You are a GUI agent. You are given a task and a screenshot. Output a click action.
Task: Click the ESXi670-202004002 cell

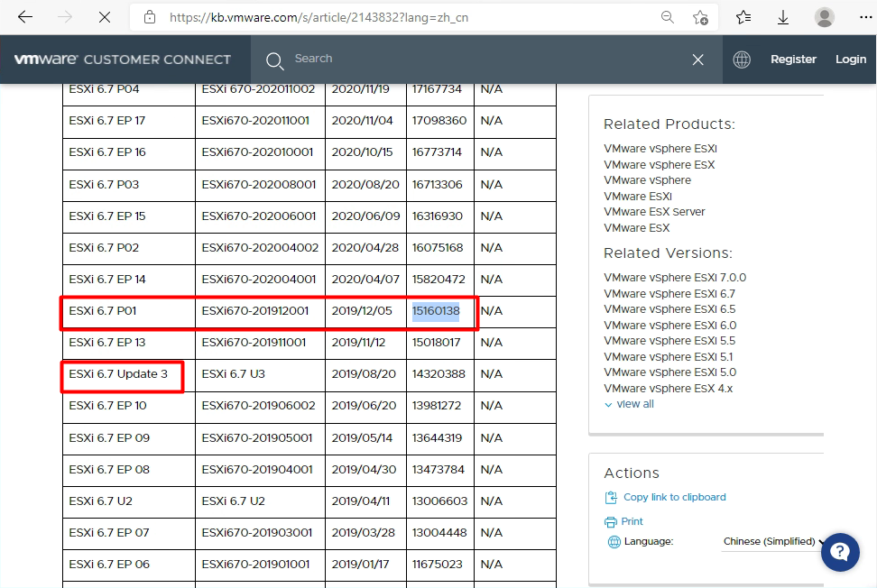coord(260,248)
